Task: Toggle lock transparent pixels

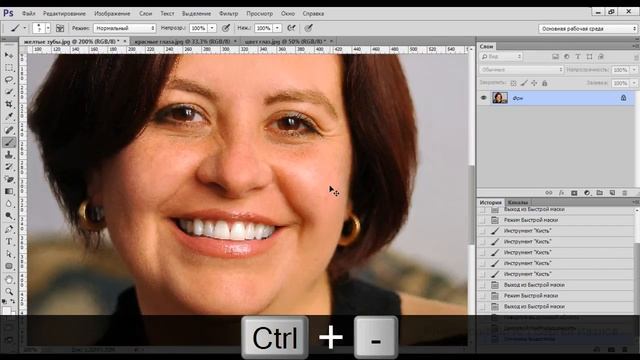Action: pos(513,83)
